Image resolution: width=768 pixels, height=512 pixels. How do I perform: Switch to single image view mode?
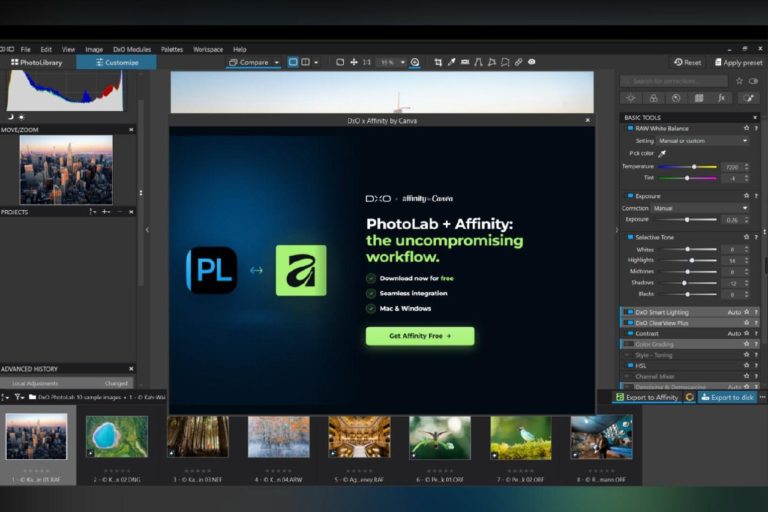click(x=293, y=62)
